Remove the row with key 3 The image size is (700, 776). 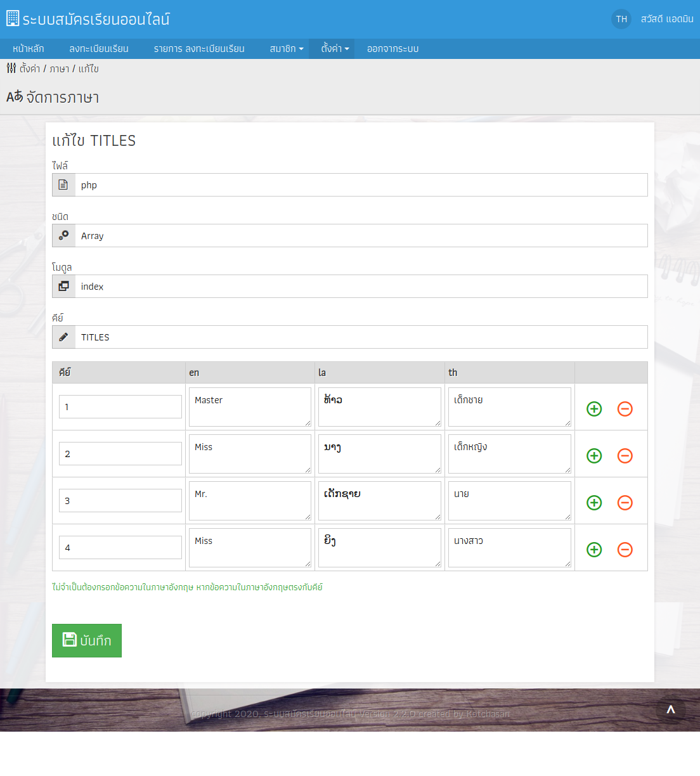point(625,503)
